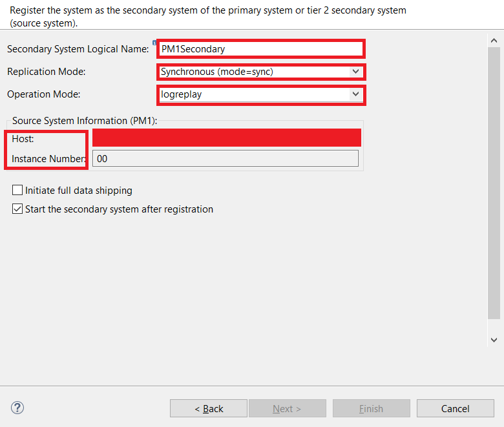The image size is (504, 427).
Task: Select the Instance Number field
Action: (225, 158)
